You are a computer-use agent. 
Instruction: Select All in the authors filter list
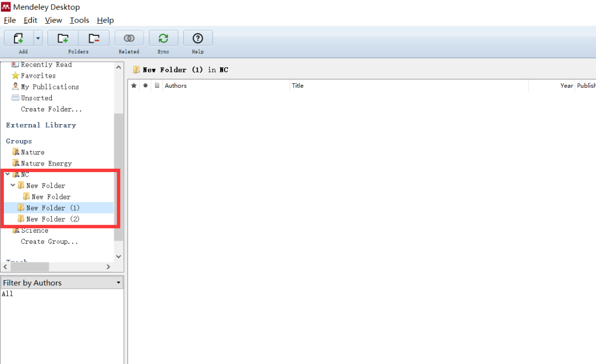7,294
